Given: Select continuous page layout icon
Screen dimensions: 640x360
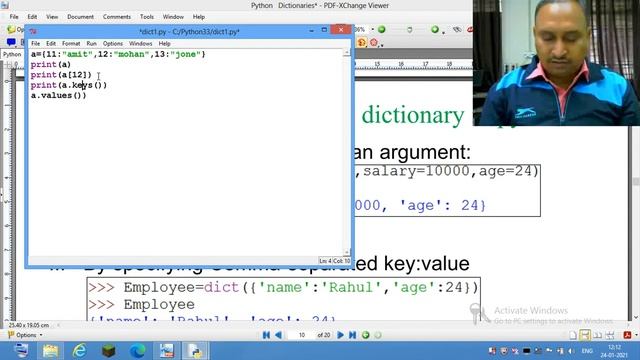Looking at the screenshot, I should point(585,335).
